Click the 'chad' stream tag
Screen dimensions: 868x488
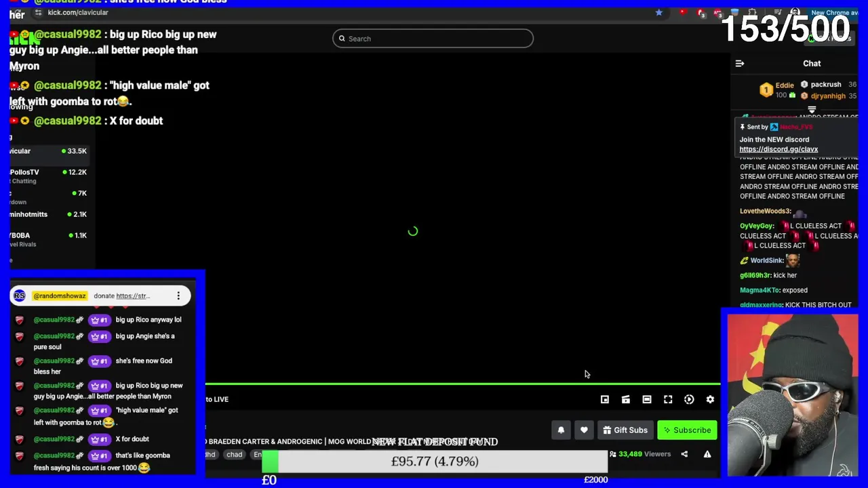[235, 455]
